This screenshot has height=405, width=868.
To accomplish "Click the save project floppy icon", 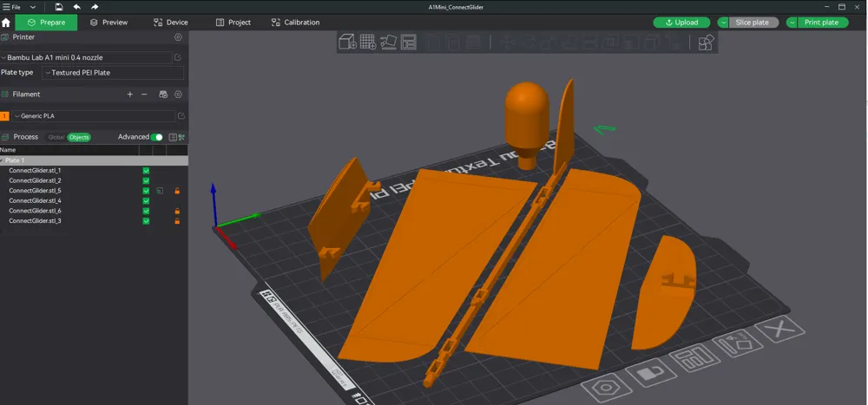I will 59,7.
